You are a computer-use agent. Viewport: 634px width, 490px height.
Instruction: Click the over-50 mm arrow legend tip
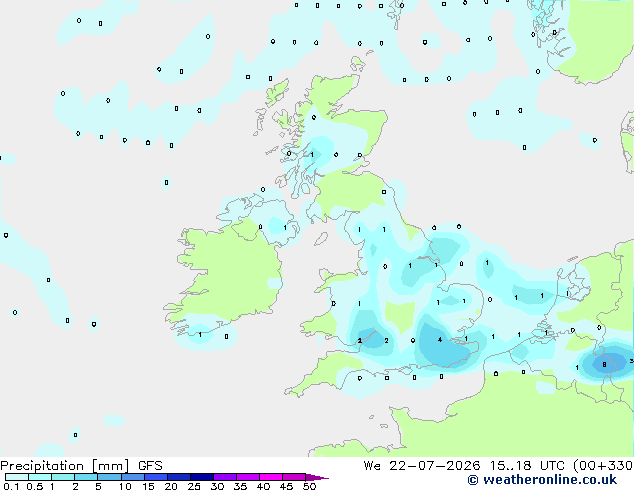317,477
